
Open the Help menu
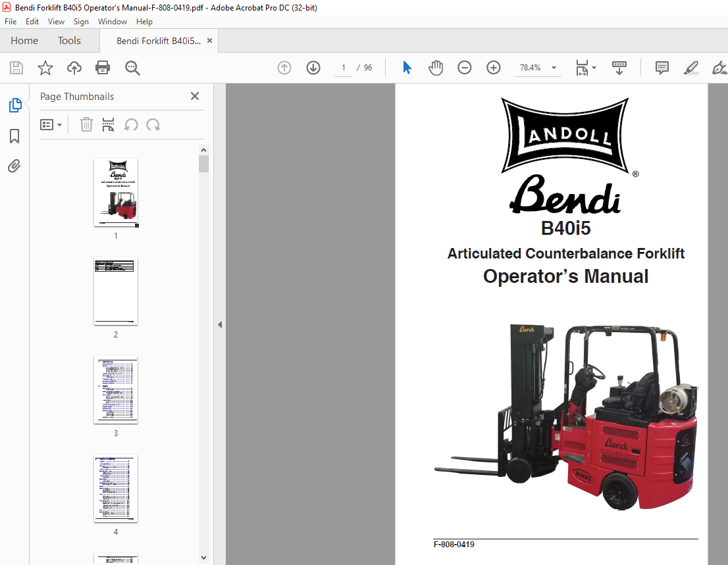[144, 22]
